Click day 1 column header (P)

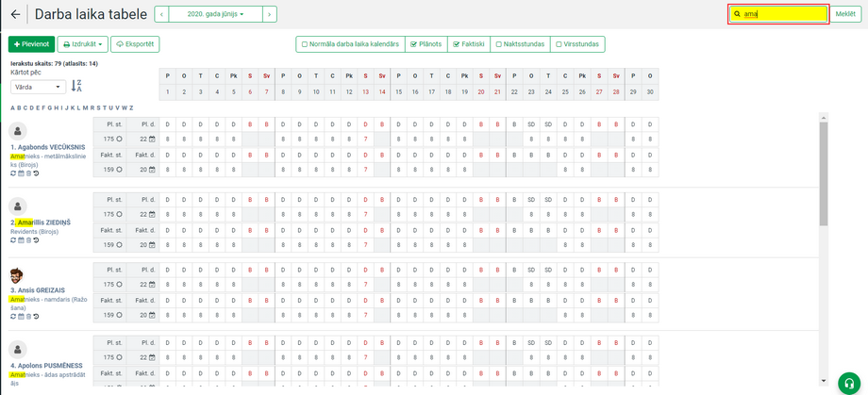pos(168,76)
